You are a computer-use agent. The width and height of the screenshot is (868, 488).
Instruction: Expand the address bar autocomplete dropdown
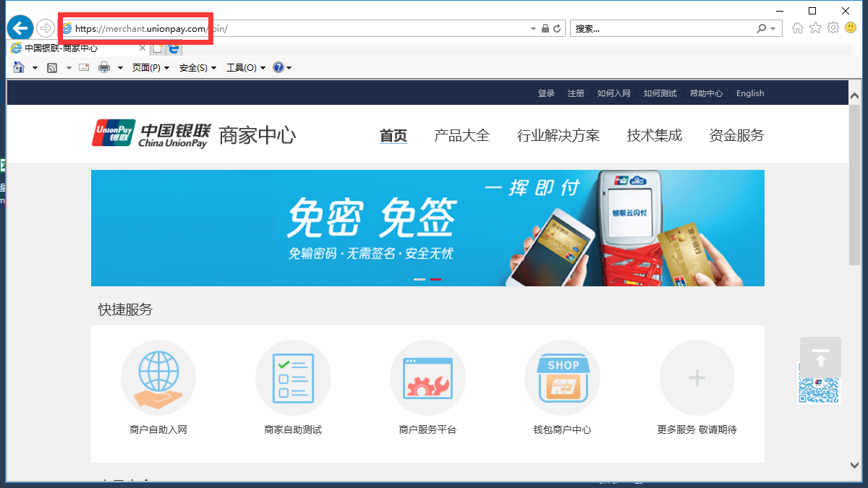(x=534, y=29)
